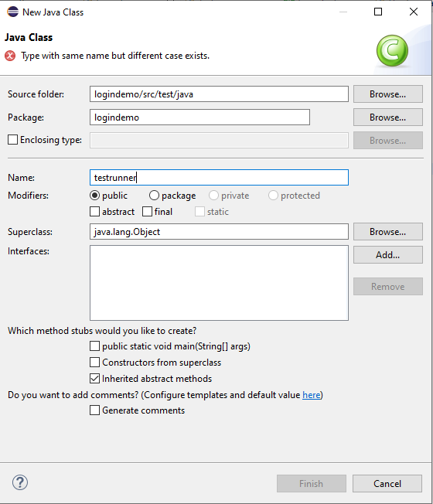Browse for the Source folder
The height and width of the screenshot is (504, 433).
pos(388,94)
